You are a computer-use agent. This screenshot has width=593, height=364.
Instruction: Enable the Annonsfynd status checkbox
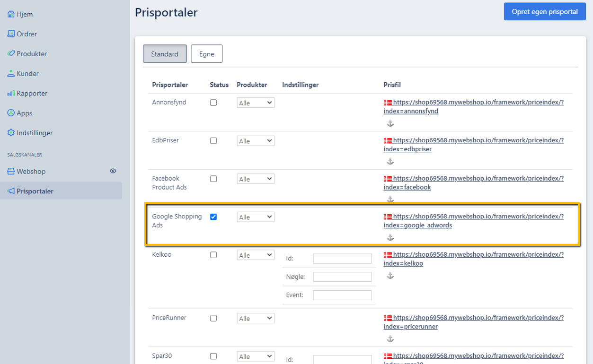[x=213, y=103]
